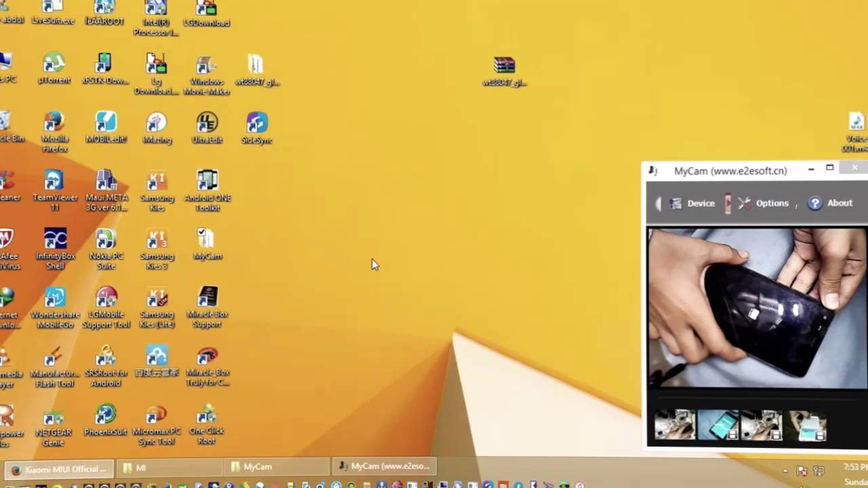Screen dimensions: 868x488
Task: Open the Windows Movie Maker shortcut
Action: pos(207,75)
